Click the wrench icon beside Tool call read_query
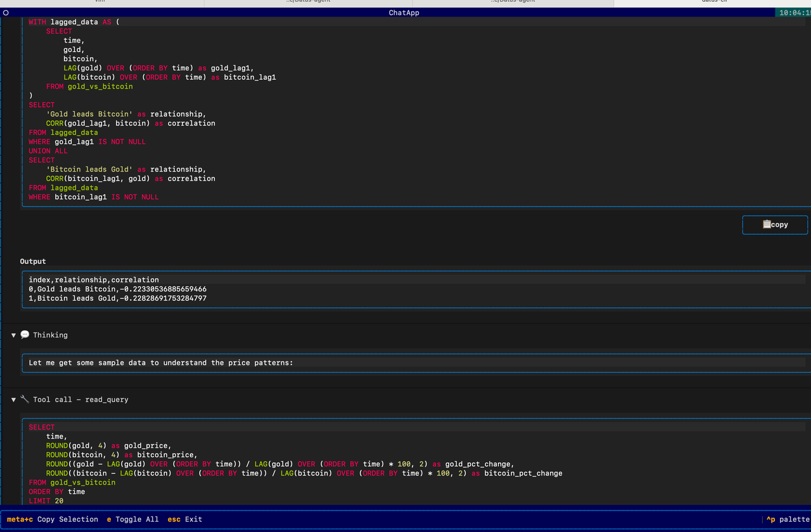The image size is (811, 532). click(25, 399)
